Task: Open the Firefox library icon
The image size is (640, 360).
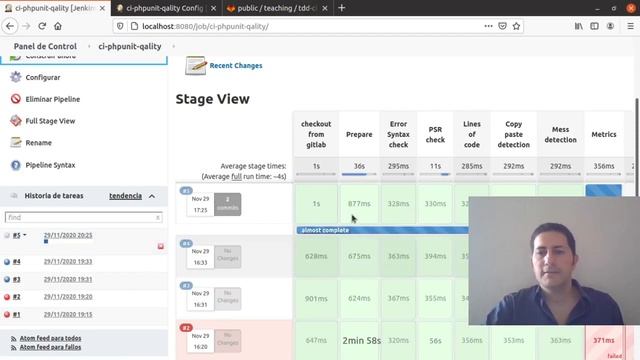Action: 579,26
